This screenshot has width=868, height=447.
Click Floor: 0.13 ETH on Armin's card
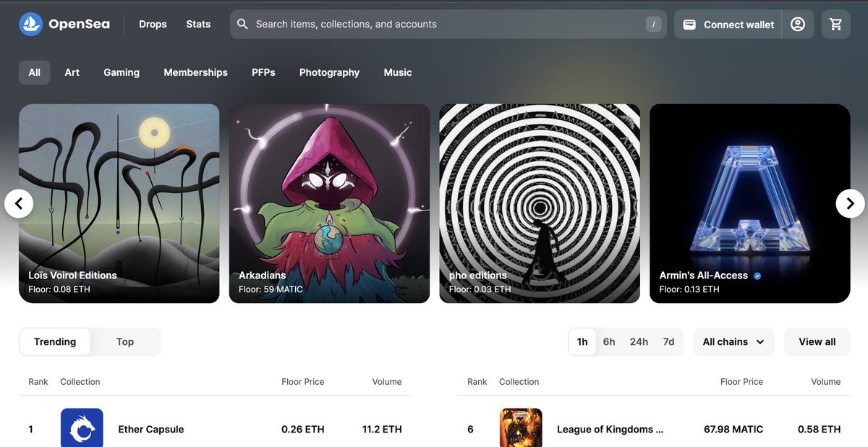click(x=689, y=289)
